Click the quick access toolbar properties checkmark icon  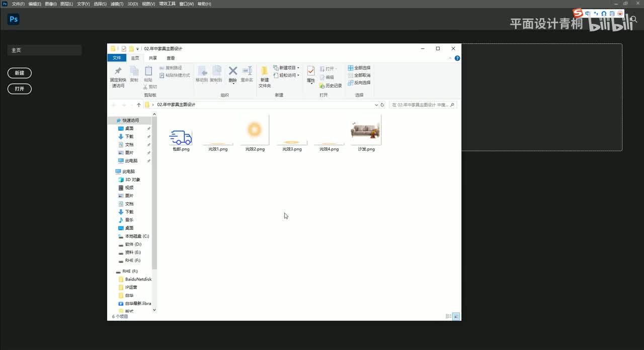[x=124, y=49]
